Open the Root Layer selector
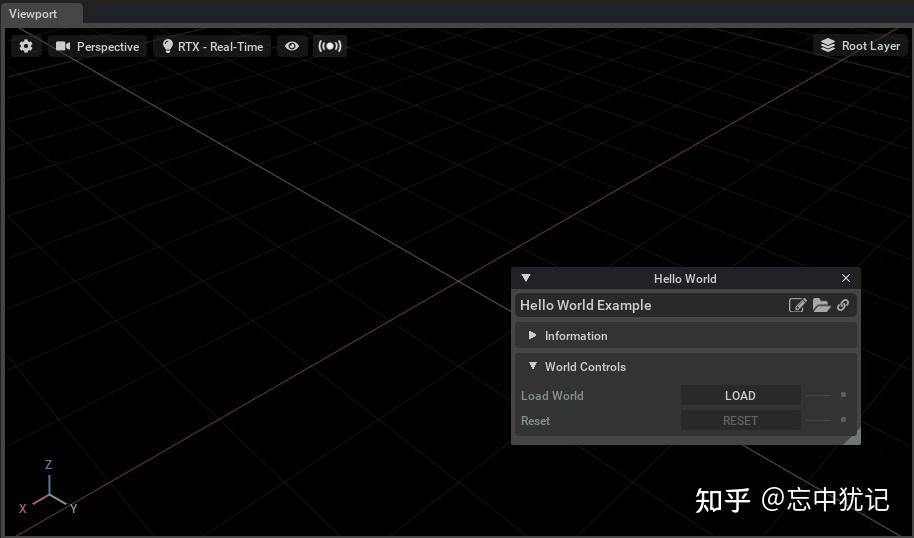 [x=860, y=45]
